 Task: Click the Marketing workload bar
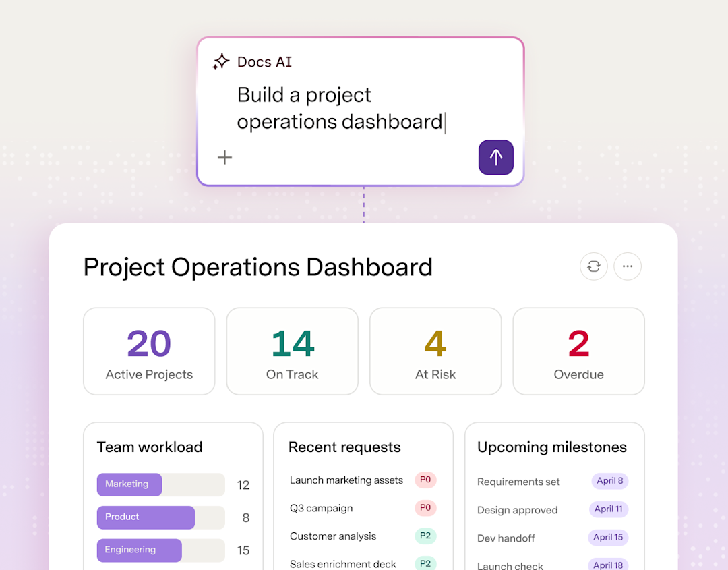tap(160, 484)
